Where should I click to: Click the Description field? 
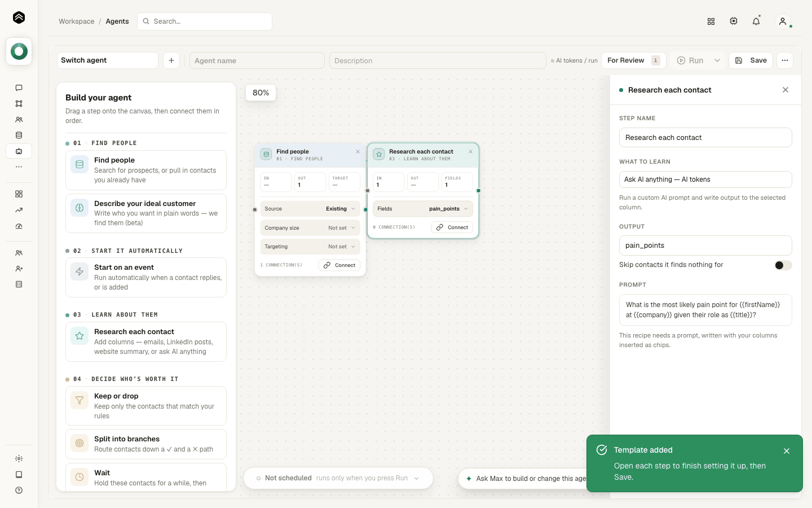click(438, 60)
